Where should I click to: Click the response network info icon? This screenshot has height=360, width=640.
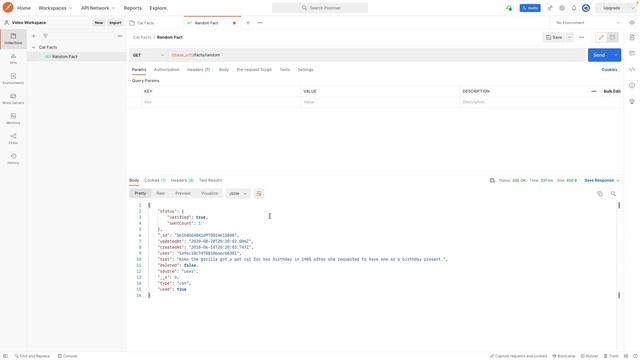pyautogui.click(x=492, y=180)
